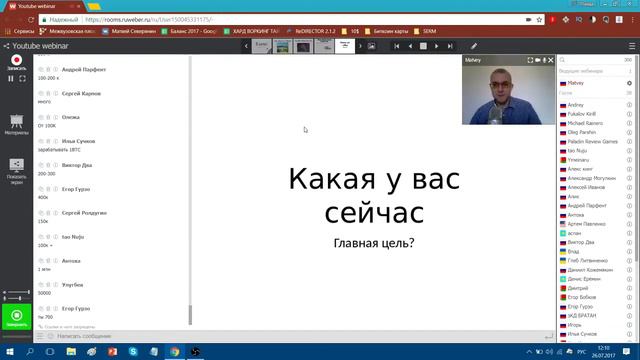Select participant Paladin Review Games
This screenshot has width=640, height=360.
[593, 142]
